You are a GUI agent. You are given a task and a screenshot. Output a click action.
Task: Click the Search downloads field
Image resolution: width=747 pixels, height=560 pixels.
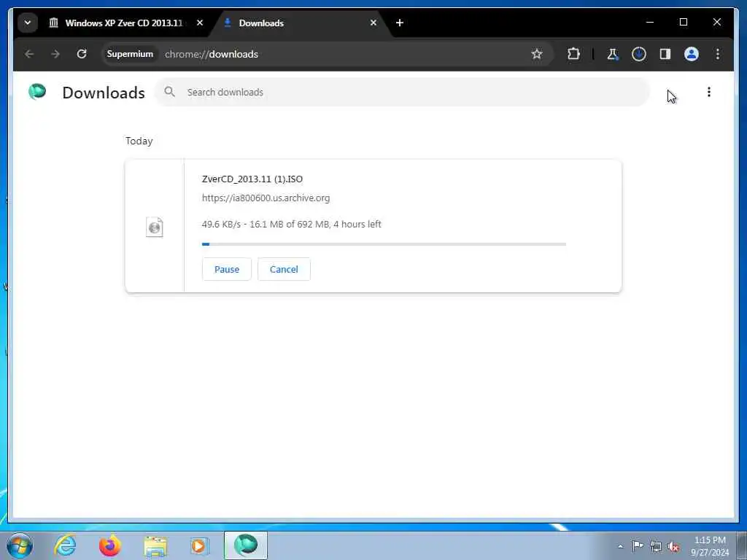[403, 92]
